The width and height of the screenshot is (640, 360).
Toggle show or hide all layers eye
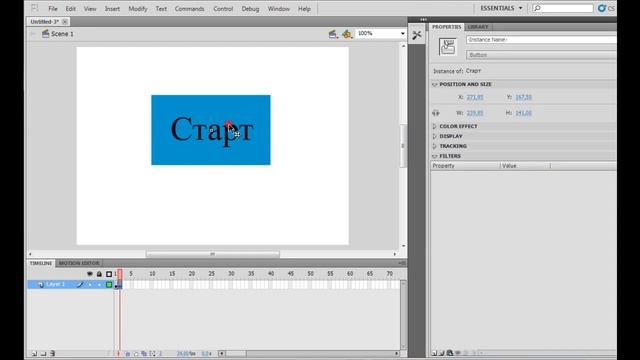coord(90,274)
